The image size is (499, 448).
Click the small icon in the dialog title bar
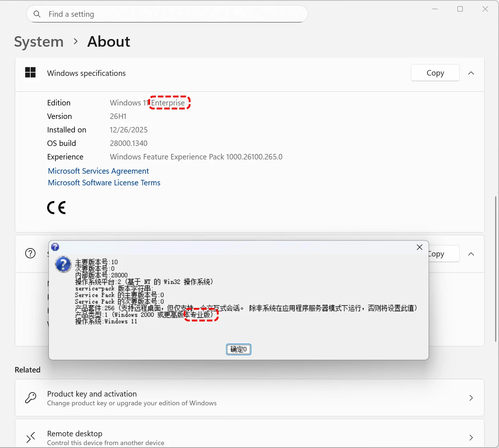[55, 247]
